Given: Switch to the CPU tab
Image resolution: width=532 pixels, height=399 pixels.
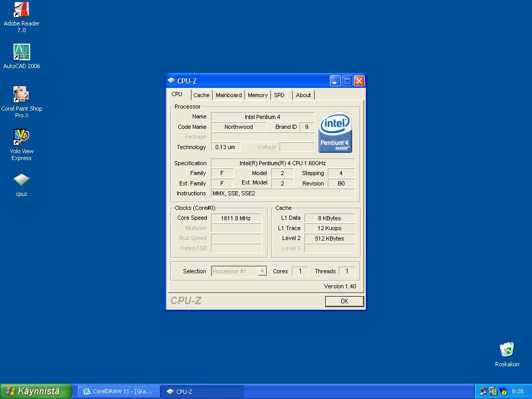Looking at the screenshot, I should [x=177, y=95].
